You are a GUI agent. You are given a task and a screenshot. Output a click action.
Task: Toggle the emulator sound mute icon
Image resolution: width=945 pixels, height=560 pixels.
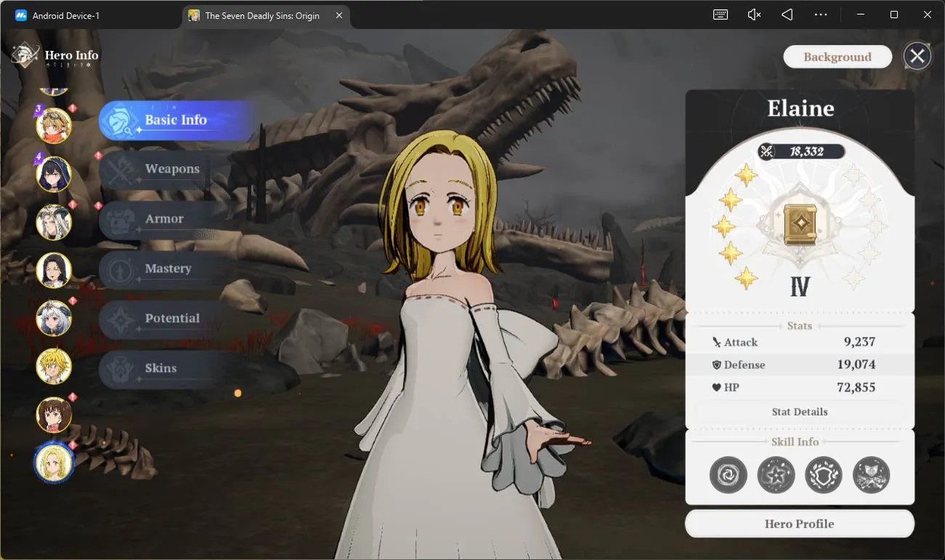coord(755,15)
